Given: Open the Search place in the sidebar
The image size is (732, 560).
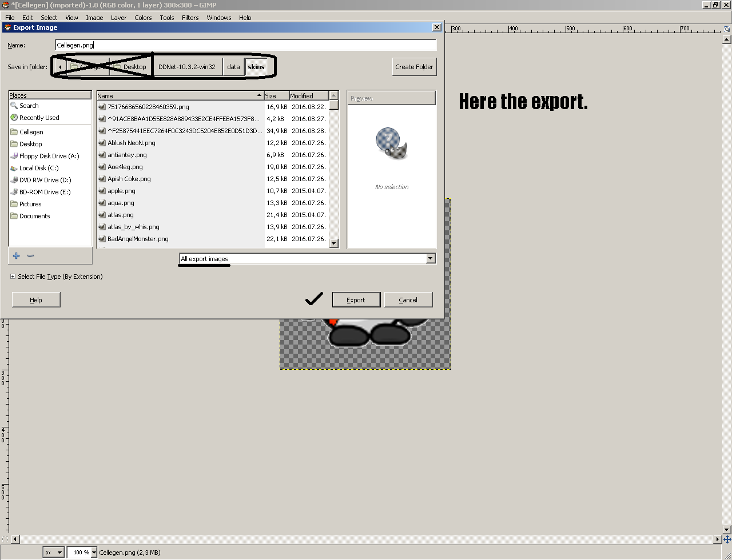Looking at the screenshot, I should (x=29, y=106).
